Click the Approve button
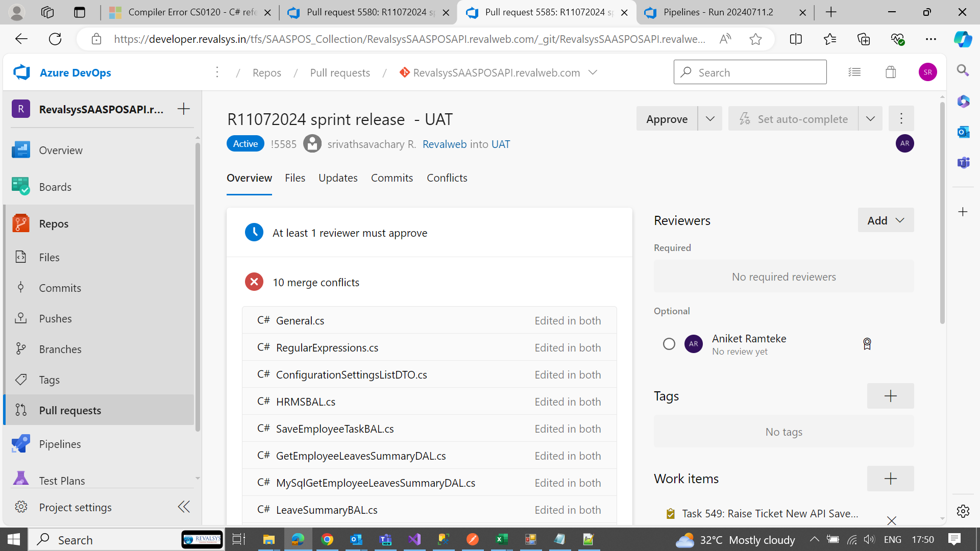 [667, 119]
